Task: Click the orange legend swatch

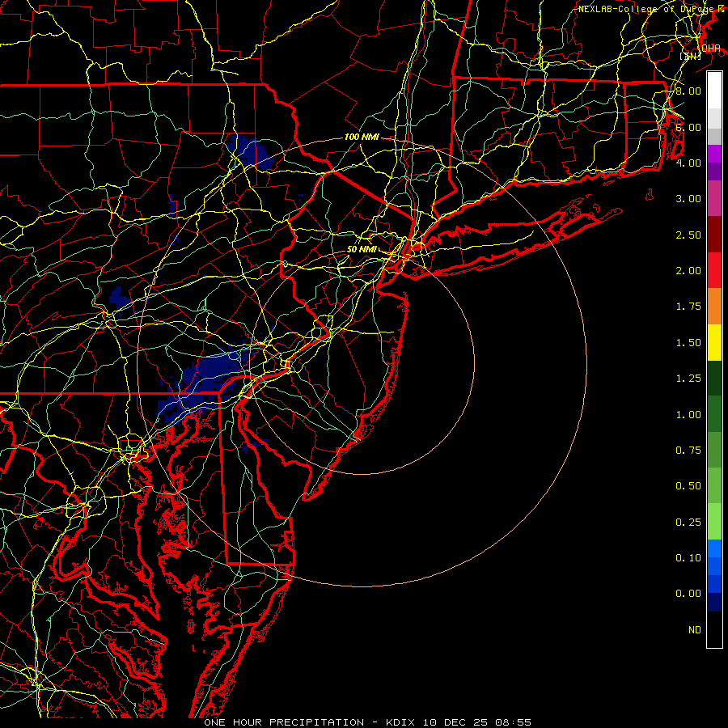Action: [714, 306]
